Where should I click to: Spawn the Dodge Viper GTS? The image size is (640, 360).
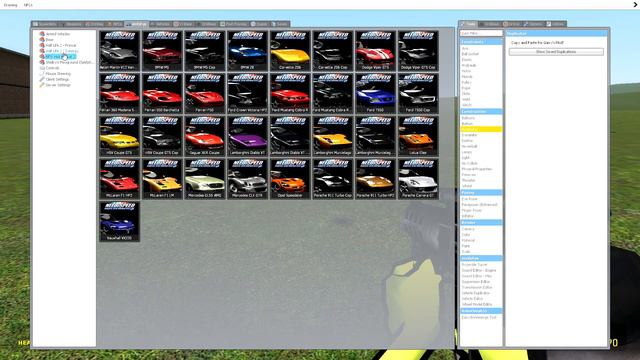(x=375, y=50)
